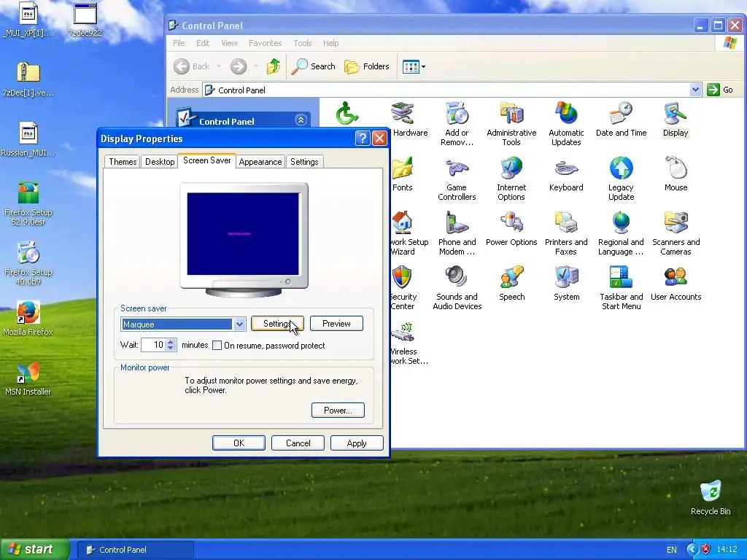
Task: Open the Tools menu
Action: 303,43
